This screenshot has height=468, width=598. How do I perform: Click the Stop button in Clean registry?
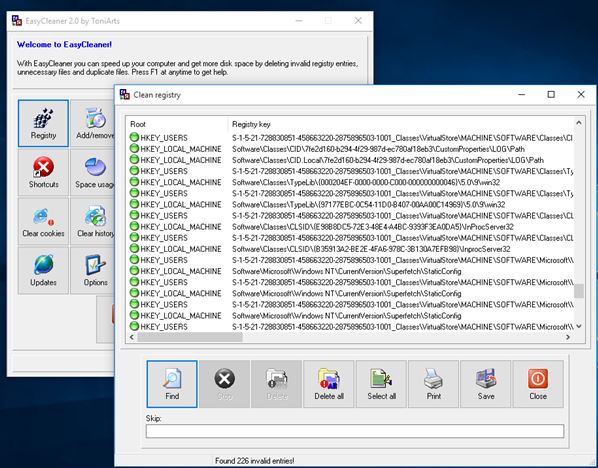(x=225, y=384)
